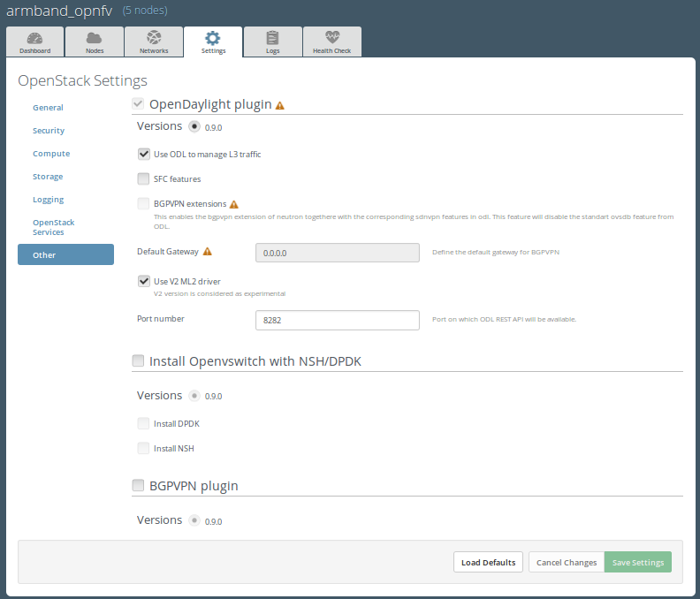Uncheck Use V2 ML2 driver
Screen dimensions: 700x599
[x=144, y=281]
